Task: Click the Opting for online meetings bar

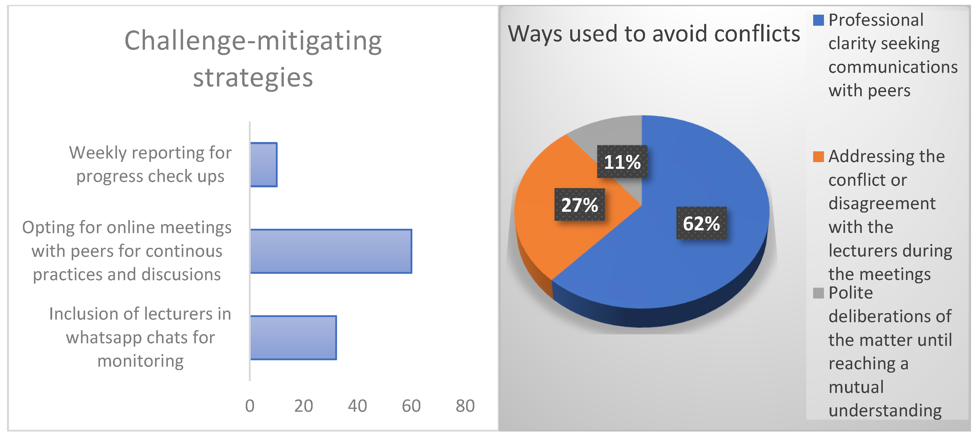Action: 331,251
